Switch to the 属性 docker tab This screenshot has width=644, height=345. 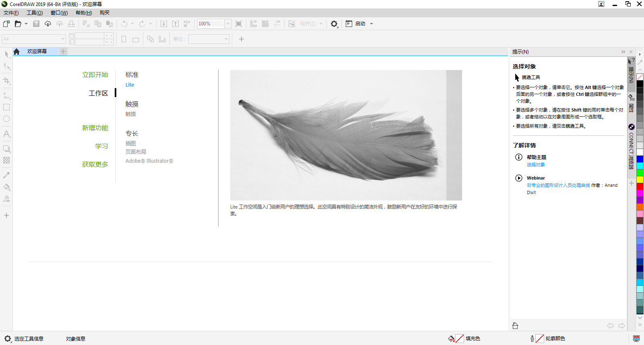pyautogui.click(x=631, y=104)
